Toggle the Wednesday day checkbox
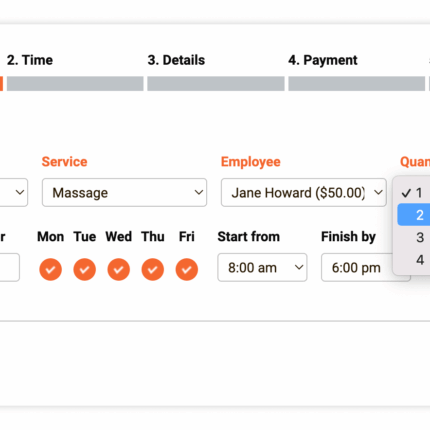The image size is (430, 430). tap(119, 269)
